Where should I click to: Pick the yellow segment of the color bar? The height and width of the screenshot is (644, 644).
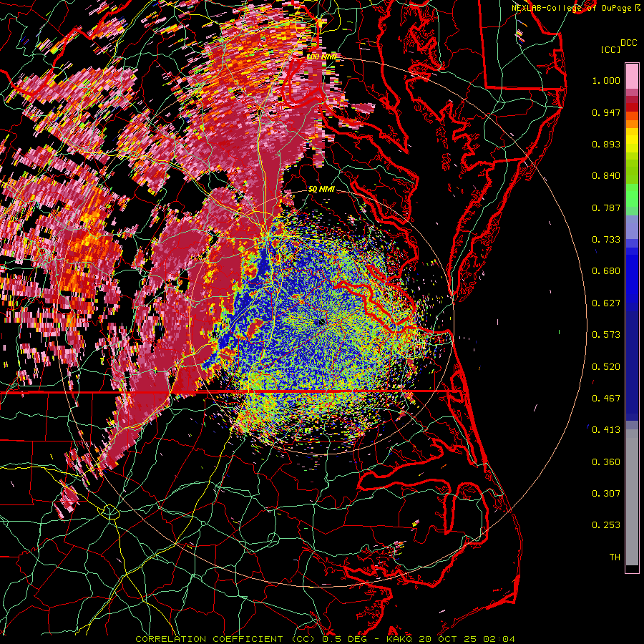tap(632, 140)
